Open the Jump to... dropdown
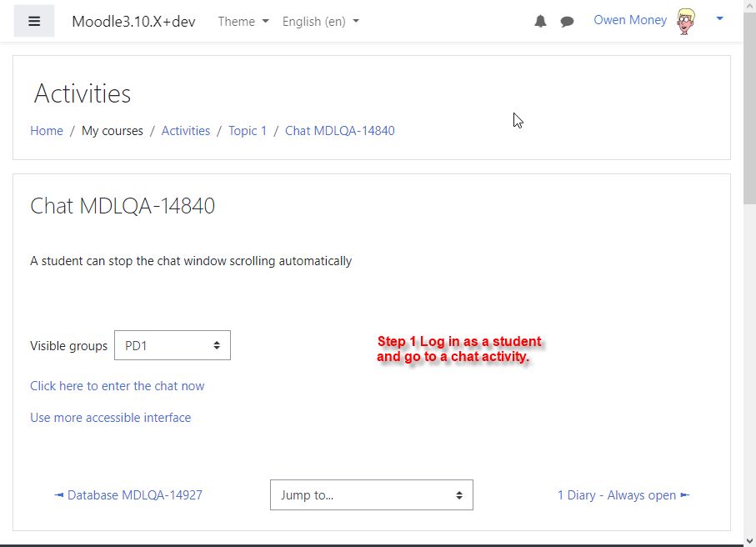 (x=372, y=495)
